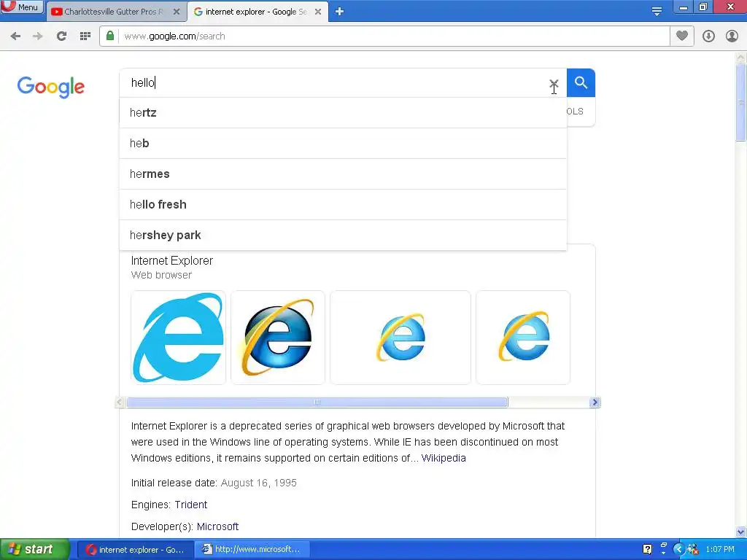This screenshot has height=560, width=747.
Task: Clear the search text with X
Action: coord(554,83)
